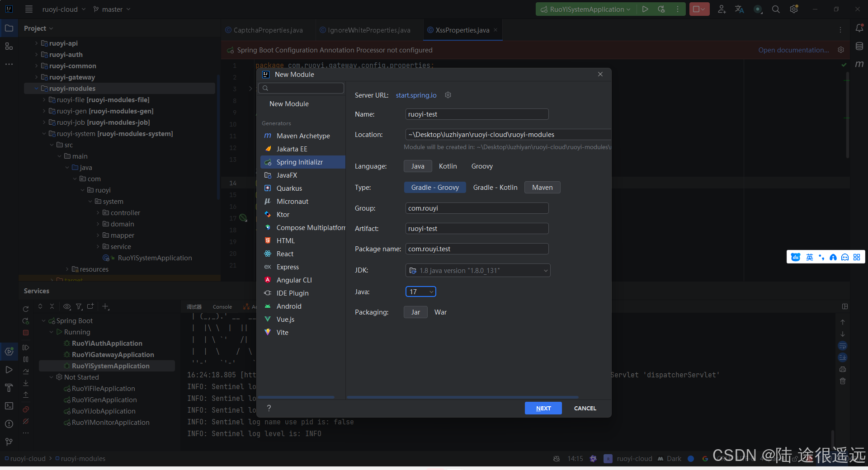Open the master branch dropdown
Viewport: 868px width, 470px height.
point(112,9)
